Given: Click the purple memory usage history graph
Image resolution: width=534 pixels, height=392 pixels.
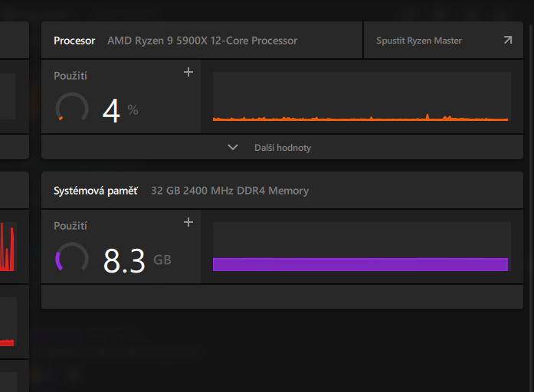Looking at the screenshot, I should coord(361,247).
